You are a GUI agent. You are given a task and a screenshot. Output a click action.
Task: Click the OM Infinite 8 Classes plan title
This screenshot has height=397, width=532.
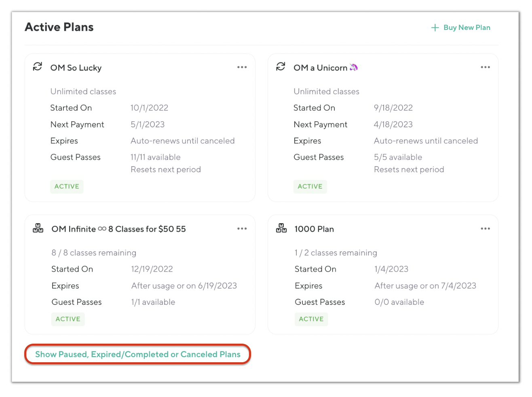coord(118,229)
